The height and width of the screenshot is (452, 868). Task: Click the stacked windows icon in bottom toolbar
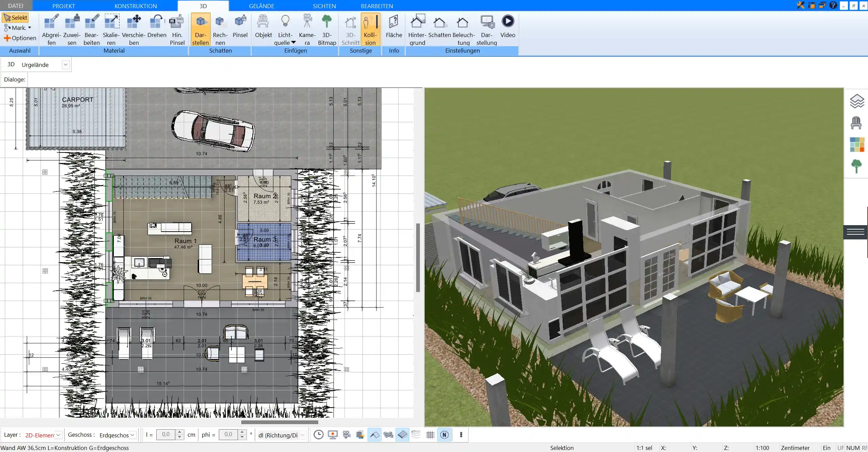coord(360,435)
